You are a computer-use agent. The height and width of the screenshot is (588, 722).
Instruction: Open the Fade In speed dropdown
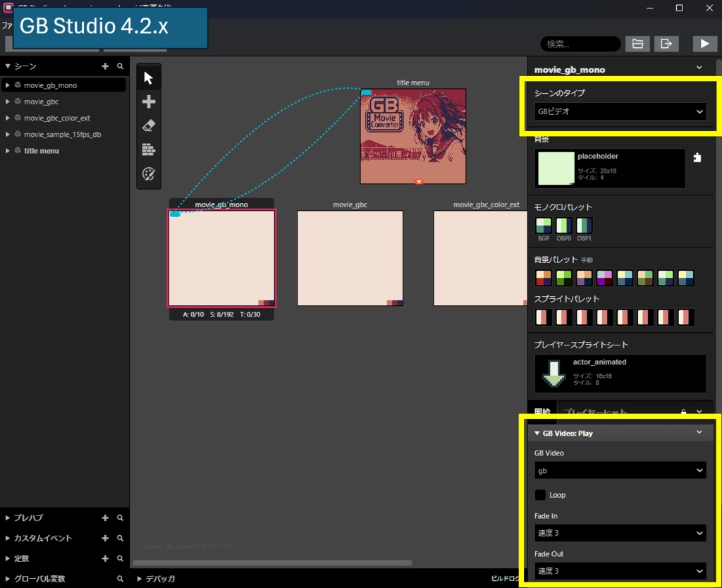click(x=620, y=533)
